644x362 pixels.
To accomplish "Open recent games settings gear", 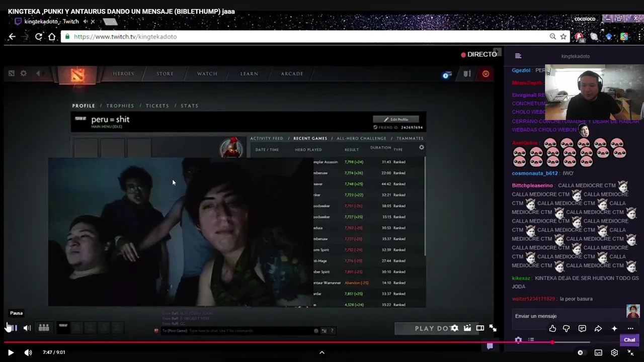I will coord(422,147).
